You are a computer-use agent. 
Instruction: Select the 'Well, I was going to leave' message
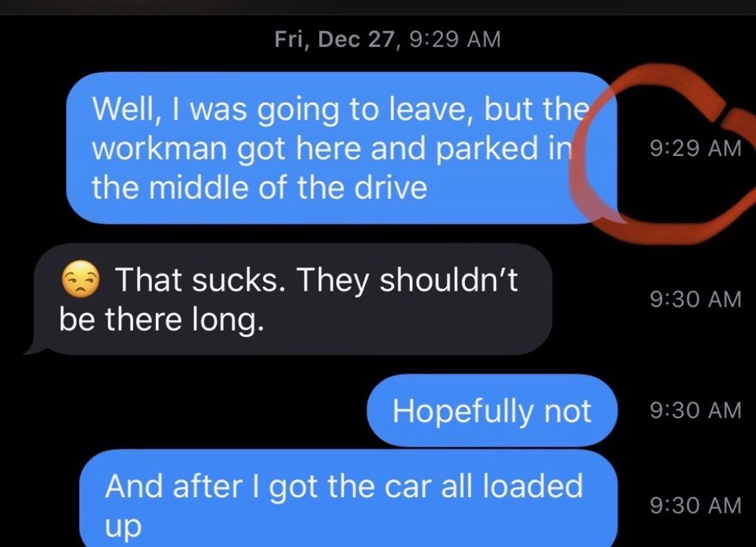pyautogui.click(x=342, y=148)
